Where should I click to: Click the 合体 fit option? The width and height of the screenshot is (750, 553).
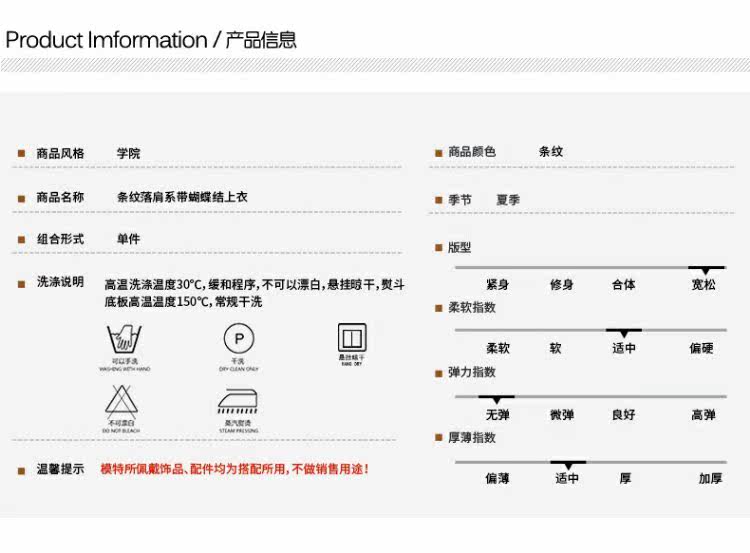pos(624,285)
